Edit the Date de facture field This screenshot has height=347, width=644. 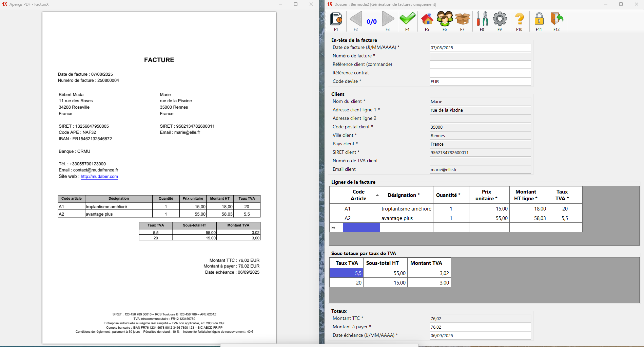480,48
